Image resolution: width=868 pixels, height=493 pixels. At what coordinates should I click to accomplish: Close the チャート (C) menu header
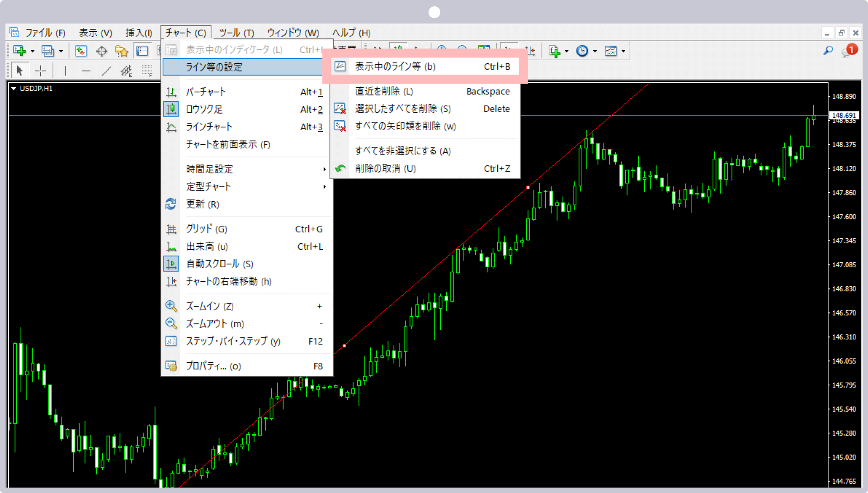pos(186,33)
